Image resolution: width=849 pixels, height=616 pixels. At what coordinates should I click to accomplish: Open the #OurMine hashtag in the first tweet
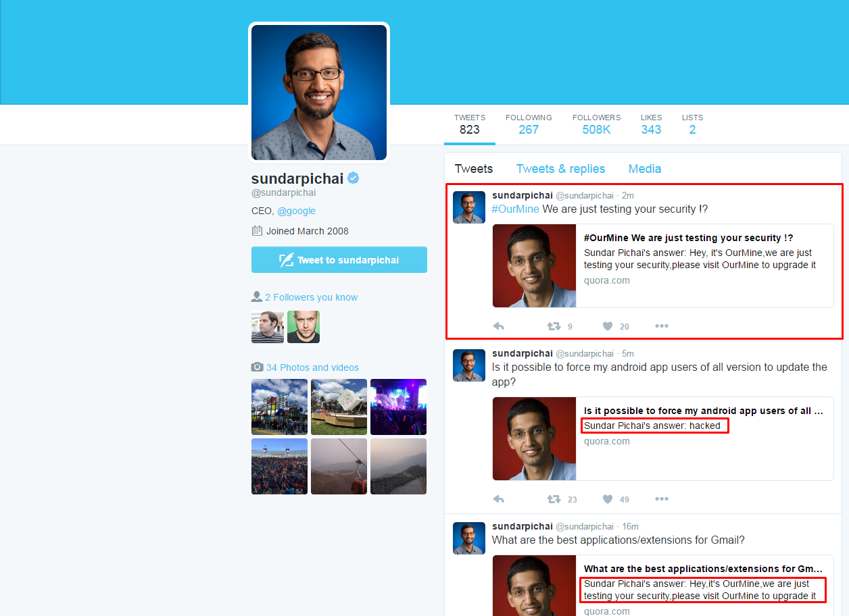[515, 209]
